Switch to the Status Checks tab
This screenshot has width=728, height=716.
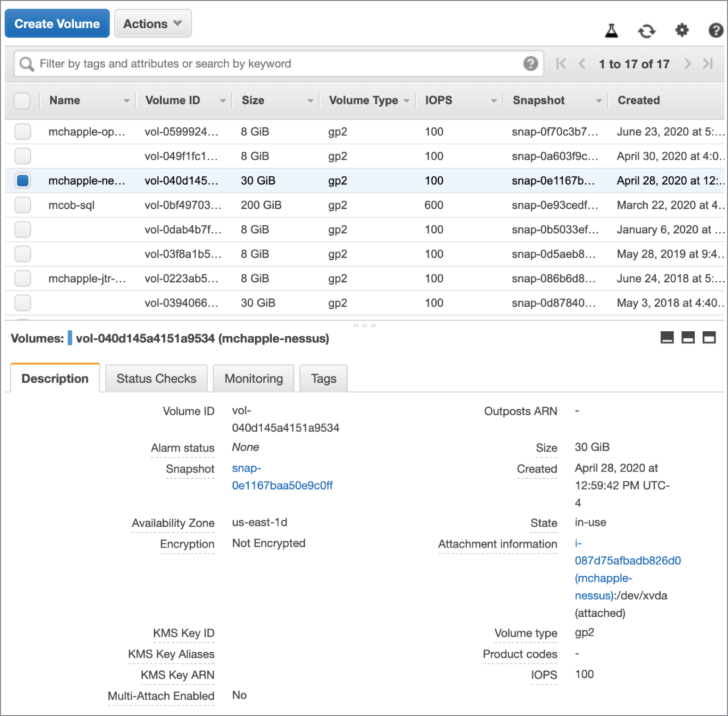(x=156, y=378)
